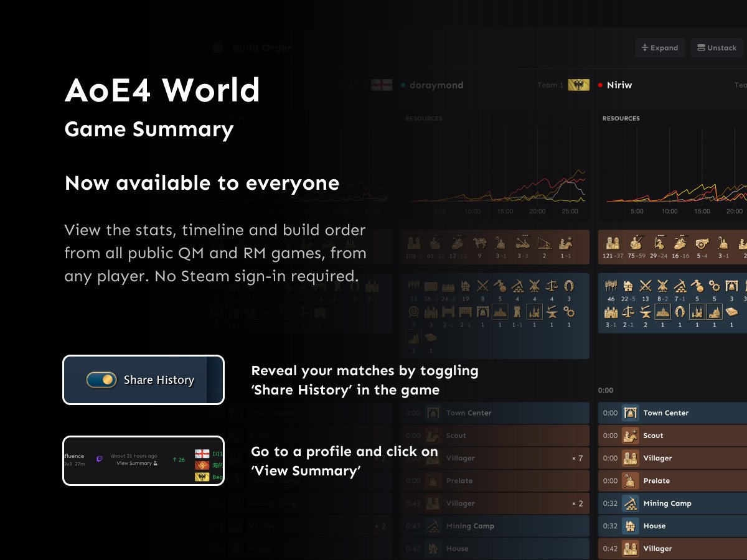
Task: Select doraymond's Mining Camp row at 0:43
Action: tap(495, 526)
